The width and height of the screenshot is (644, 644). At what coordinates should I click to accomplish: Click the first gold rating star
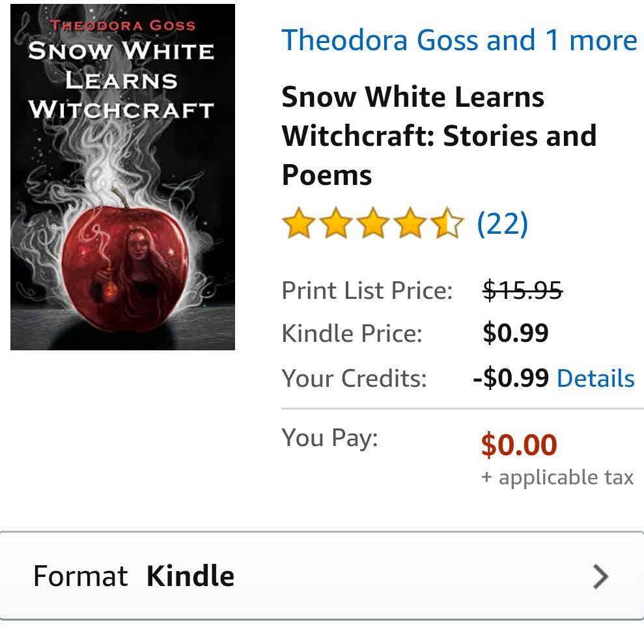coord(299,223)
